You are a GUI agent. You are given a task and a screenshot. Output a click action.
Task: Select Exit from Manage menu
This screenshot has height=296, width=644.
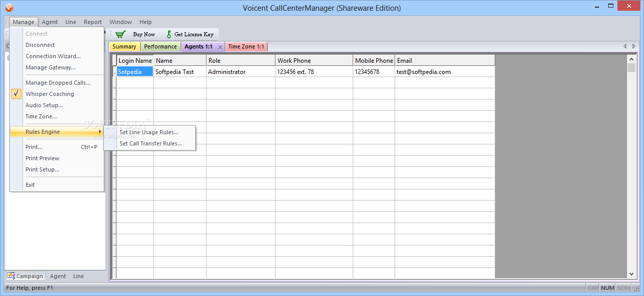pos(57,185)
